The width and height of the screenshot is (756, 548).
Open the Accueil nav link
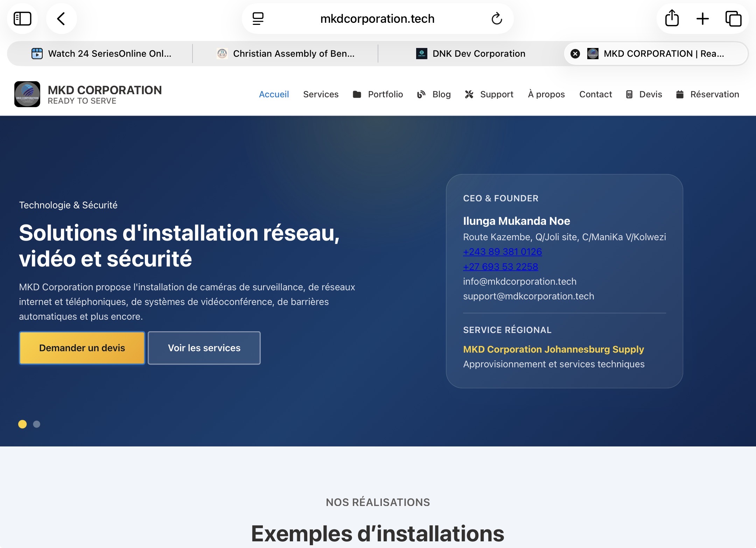coord(274,94)
